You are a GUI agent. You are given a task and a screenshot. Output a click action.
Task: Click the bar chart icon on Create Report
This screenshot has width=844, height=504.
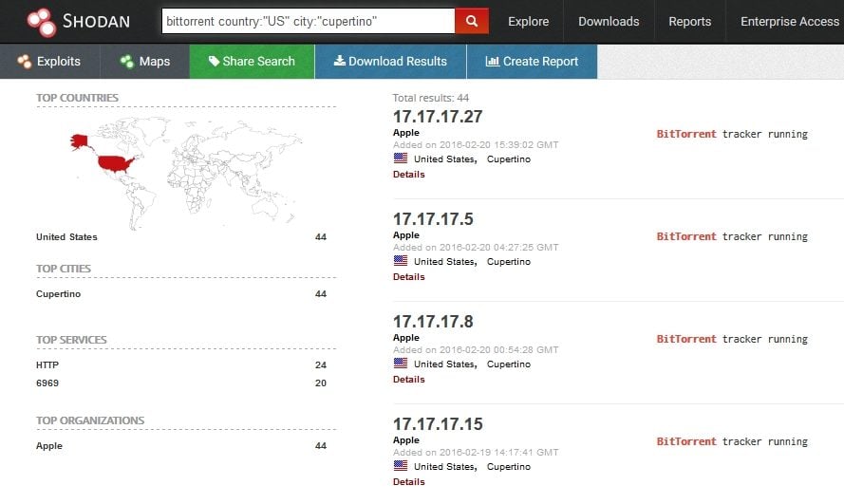coord(492,61)
